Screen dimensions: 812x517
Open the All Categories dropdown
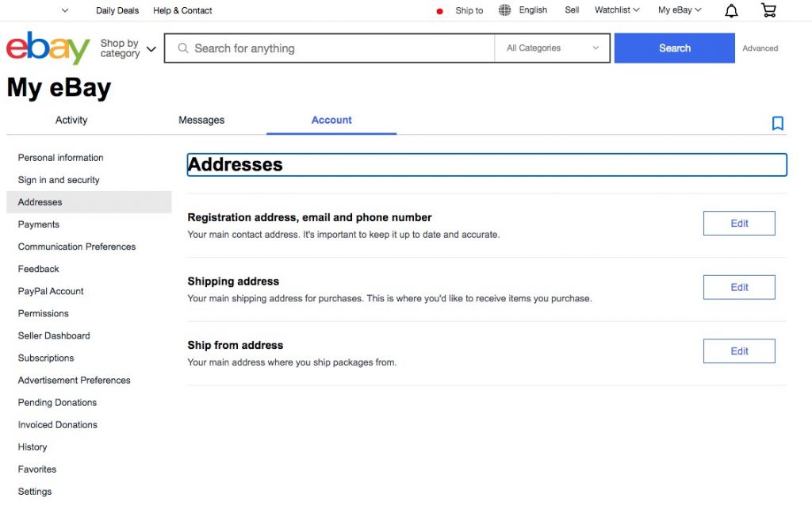click(552, 48)
